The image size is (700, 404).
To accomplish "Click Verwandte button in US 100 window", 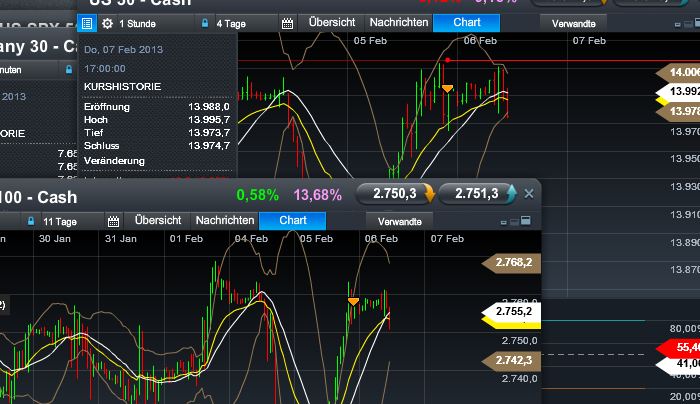I will point(400,221).
